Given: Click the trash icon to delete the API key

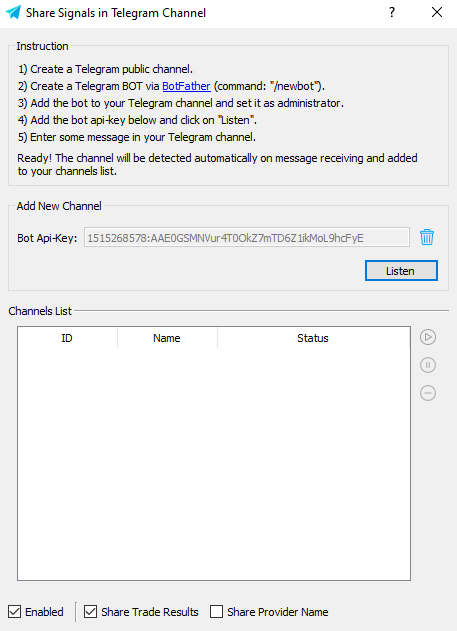Looking at the screenshot, I should click(427, 237).
